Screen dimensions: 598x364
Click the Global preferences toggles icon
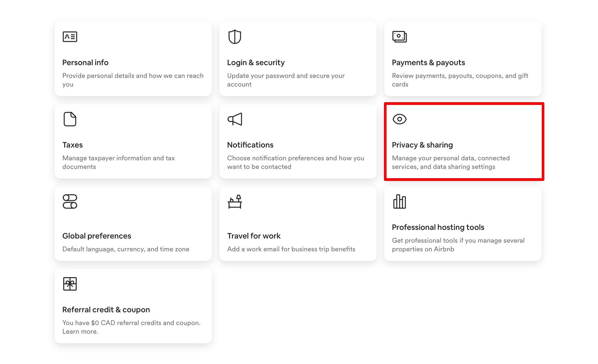(70, 201)
